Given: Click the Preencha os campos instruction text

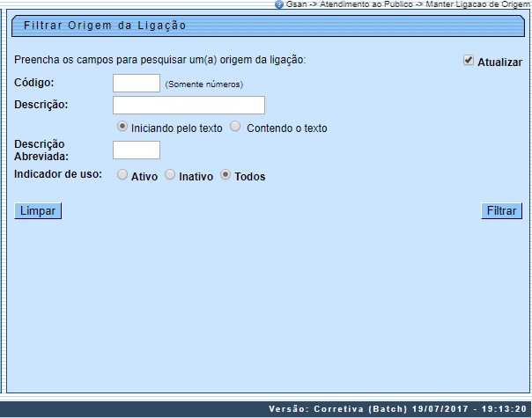Looking at the screenshot, I should pyautogui.click(x=159, y=60).
